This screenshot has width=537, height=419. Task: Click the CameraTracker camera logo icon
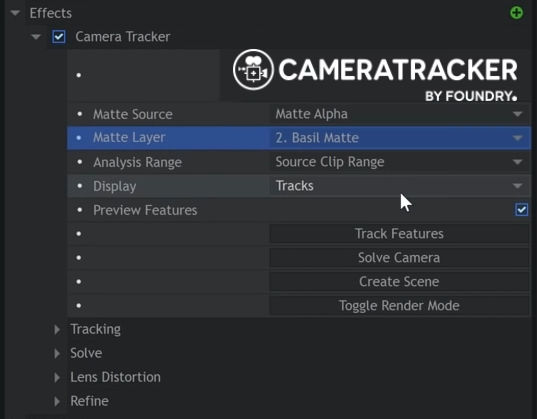253,70
